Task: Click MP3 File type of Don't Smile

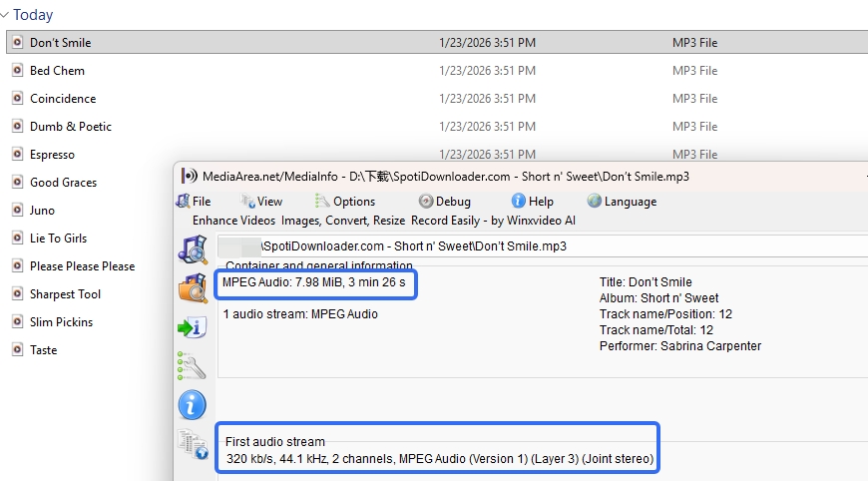Action: point(694,43)
